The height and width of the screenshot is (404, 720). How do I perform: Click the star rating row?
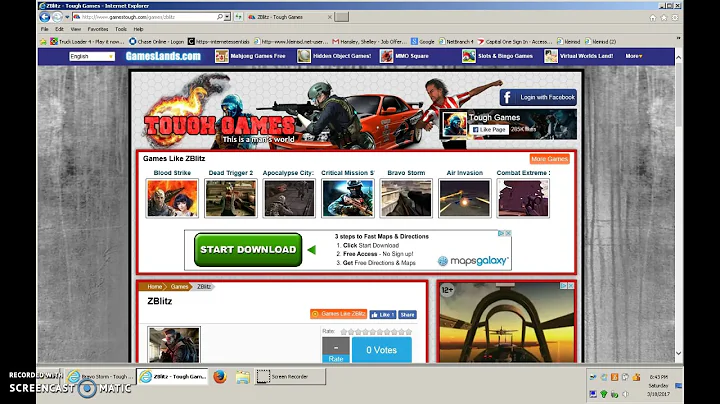376,331
